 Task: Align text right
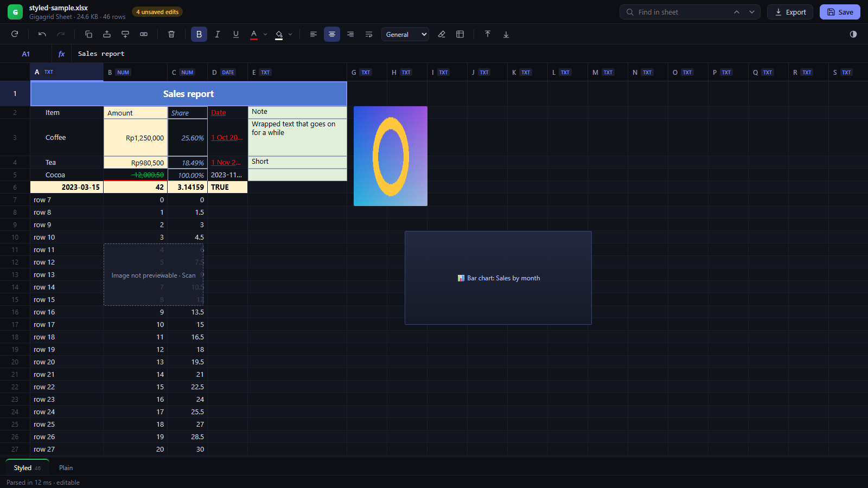(x=350, y=34)
